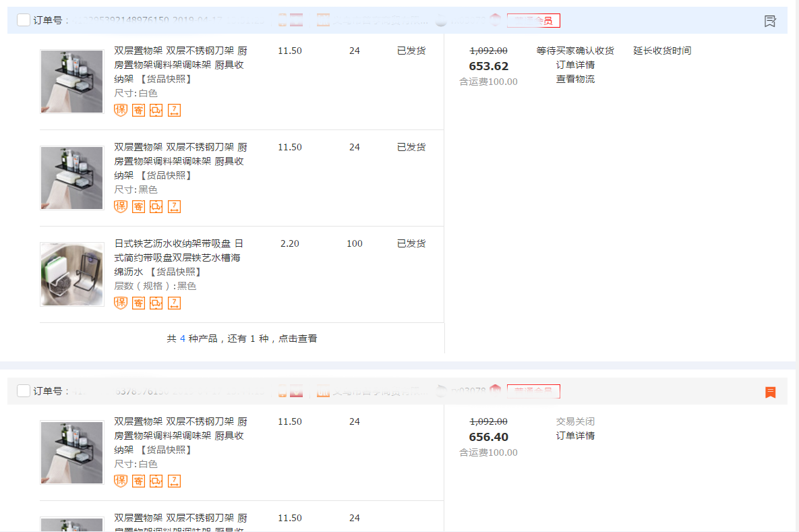Open 订单详情 for the first order
The image size is (799, 532).
tap(575, 65)
